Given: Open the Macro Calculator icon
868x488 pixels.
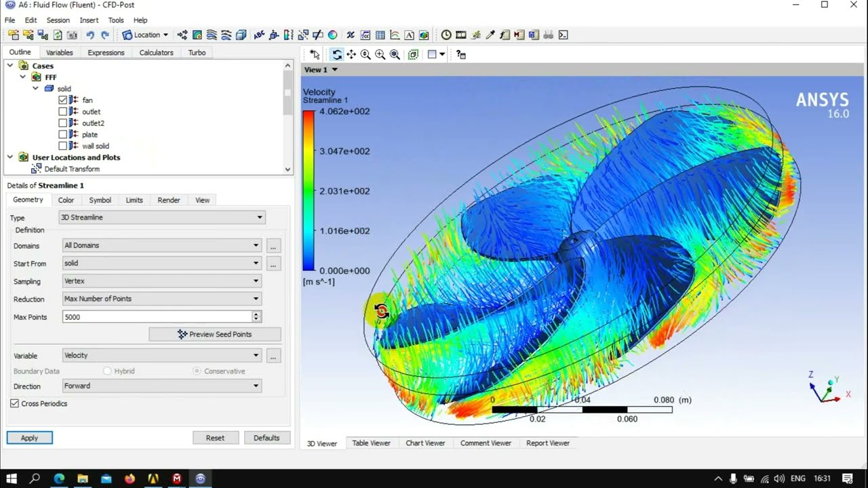Looking at the screenshot, I should 519,35.
